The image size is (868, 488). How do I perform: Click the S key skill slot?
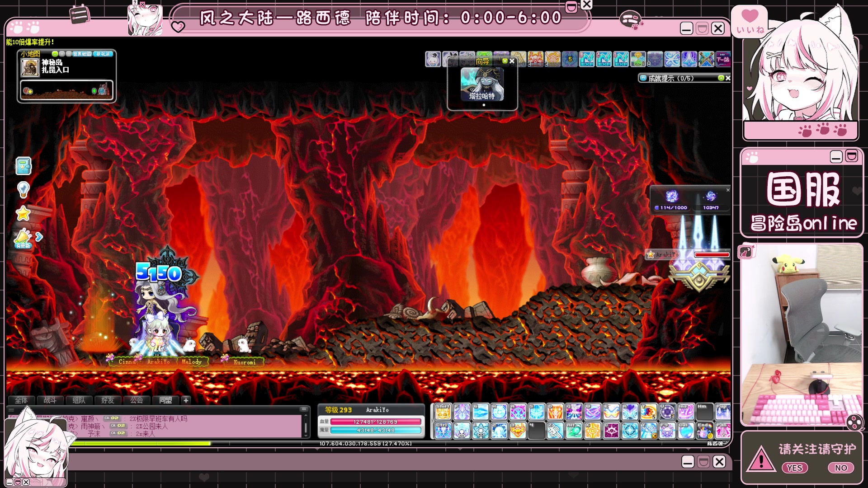[x=536, y=412]
